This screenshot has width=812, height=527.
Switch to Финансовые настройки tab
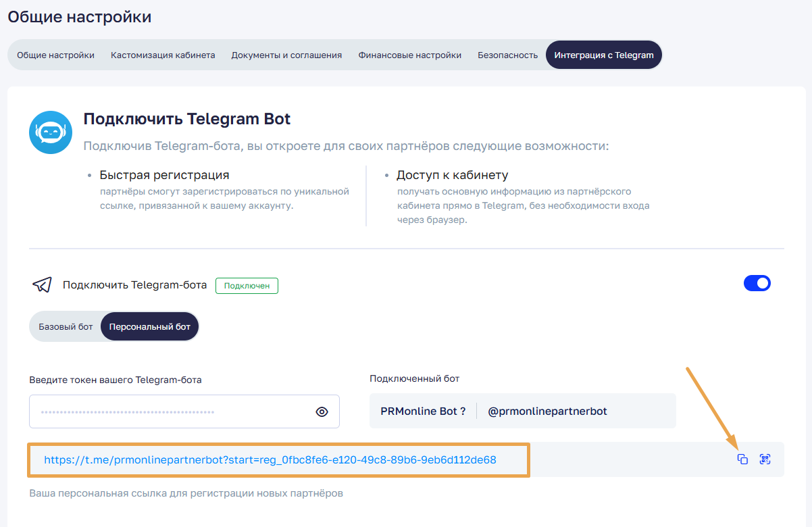click(x=409, y=55)
